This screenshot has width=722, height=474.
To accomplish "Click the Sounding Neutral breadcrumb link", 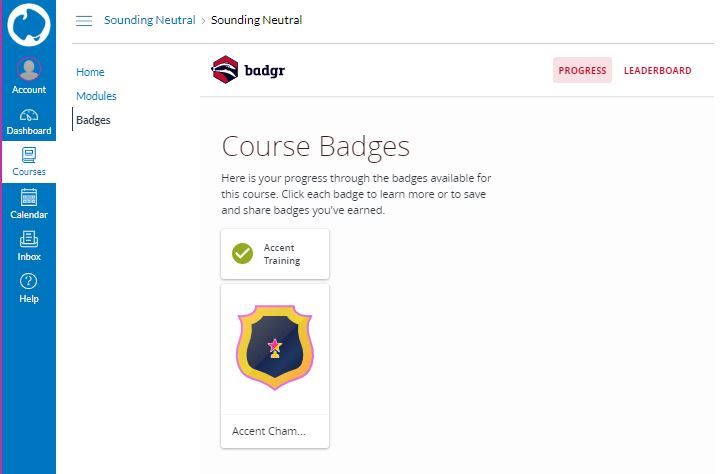I will (149, 20).
